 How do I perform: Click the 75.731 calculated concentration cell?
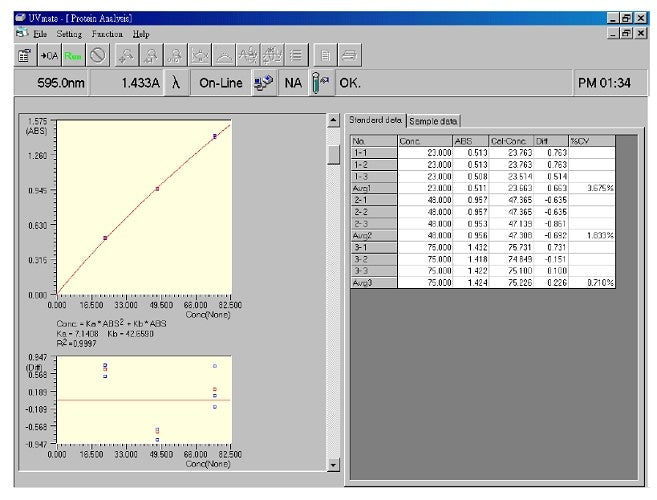pyautogui.click(x=511, y=247)
